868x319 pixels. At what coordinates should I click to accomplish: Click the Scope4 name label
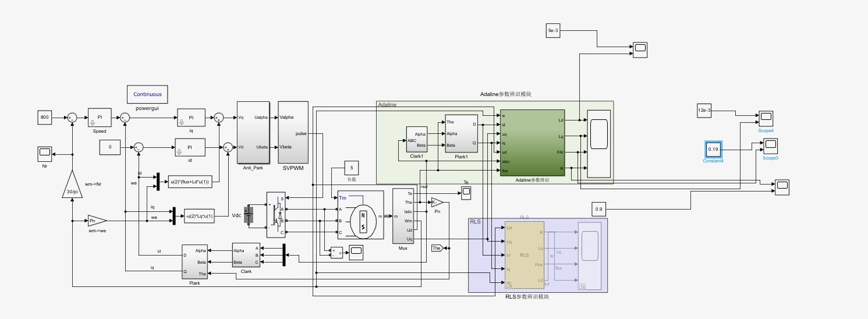(766, 130)
